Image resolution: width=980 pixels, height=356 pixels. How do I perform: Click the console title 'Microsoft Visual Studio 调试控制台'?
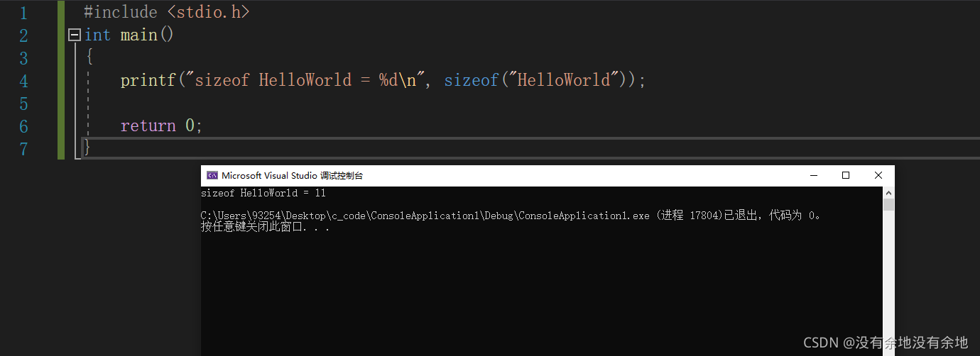tap(292, 176)
